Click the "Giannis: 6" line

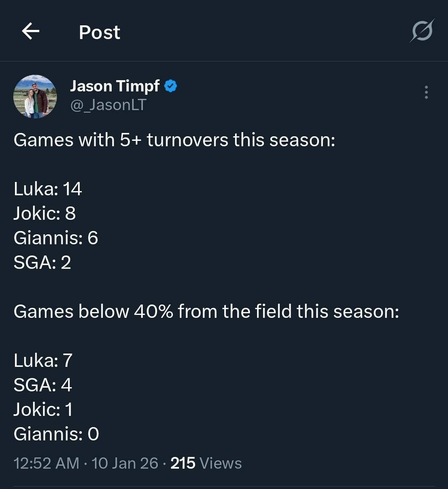coord(56,238)
